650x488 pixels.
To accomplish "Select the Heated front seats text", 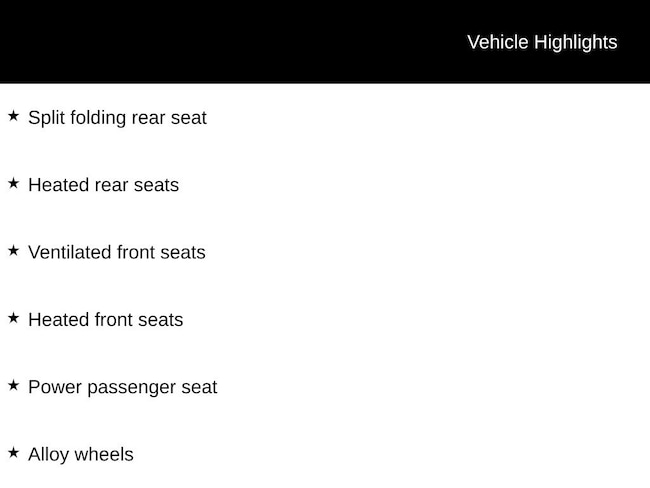I will tap(105, 320).
